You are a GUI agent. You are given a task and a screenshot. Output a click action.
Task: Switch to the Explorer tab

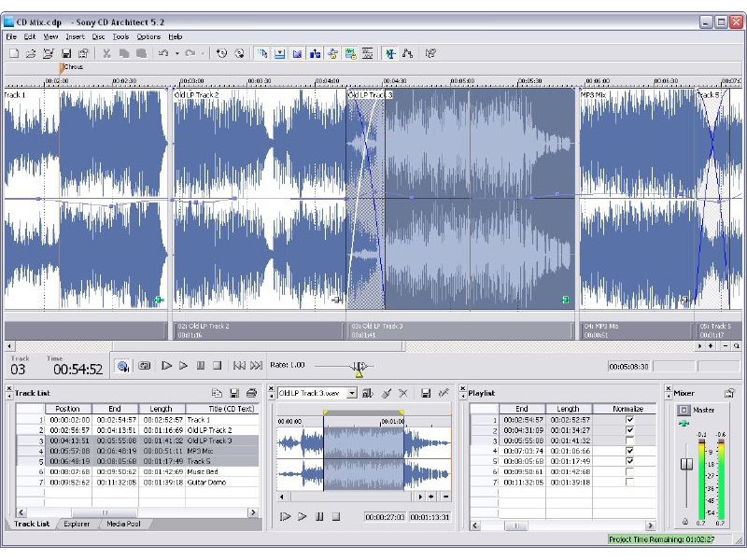(x=77, y=524)
